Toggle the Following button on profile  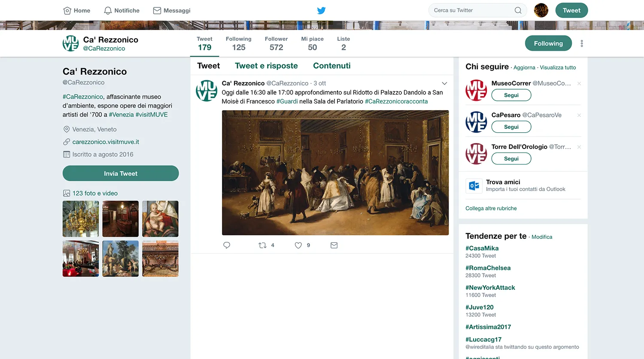pyautogui.click(x=548, y=43)
